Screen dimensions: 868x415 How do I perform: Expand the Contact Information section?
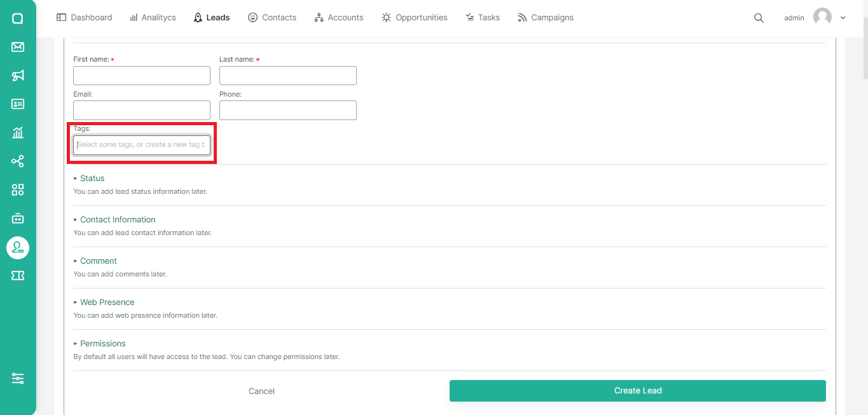118,220
